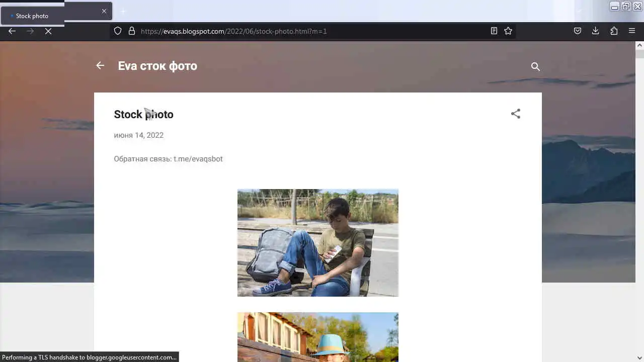Screen dimensions: 644x362
Task: Close the Stock photo tab
Action: pos(104,11)
